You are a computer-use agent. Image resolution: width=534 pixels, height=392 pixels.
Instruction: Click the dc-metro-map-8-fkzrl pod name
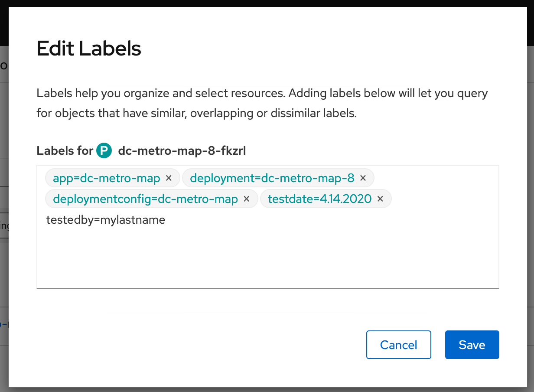(182, 150)
